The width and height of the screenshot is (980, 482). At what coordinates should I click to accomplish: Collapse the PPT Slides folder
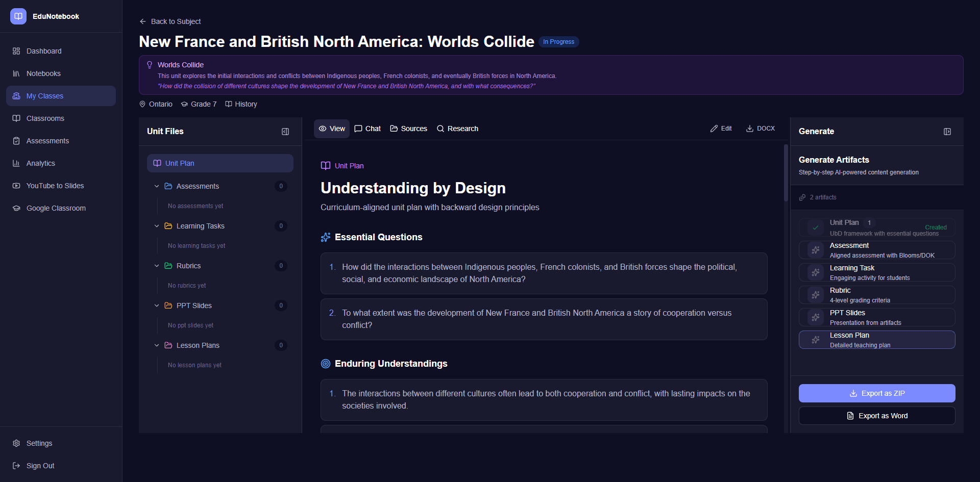click(x=157, y=305)
